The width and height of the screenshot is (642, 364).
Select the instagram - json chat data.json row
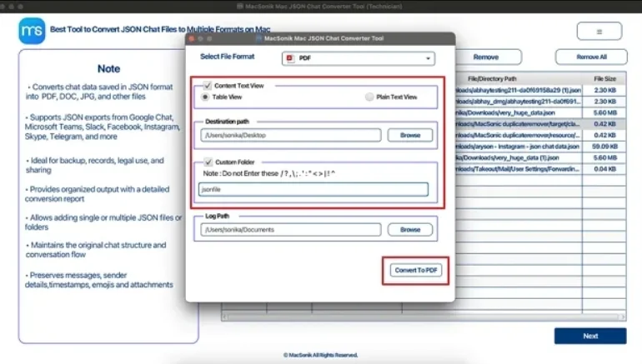click(x=540, y=147)
